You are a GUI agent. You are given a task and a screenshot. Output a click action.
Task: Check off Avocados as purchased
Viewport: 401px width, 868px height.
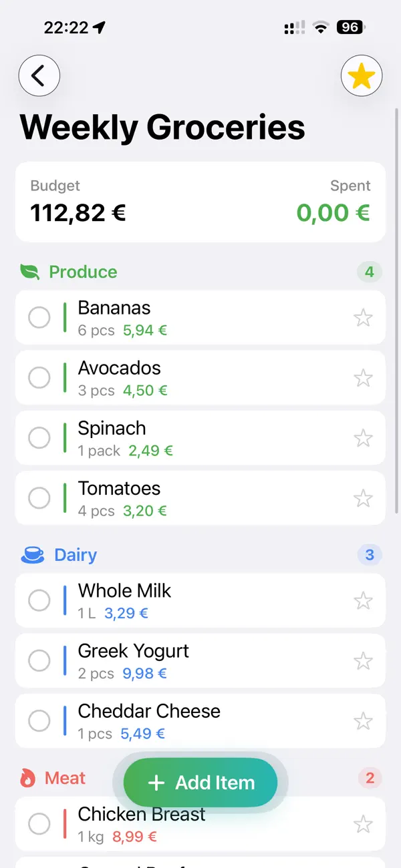coord(39,377)
